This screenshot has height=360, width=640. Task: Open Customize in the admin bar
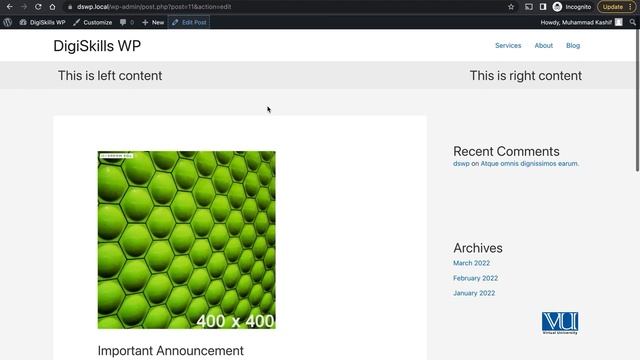93,22
